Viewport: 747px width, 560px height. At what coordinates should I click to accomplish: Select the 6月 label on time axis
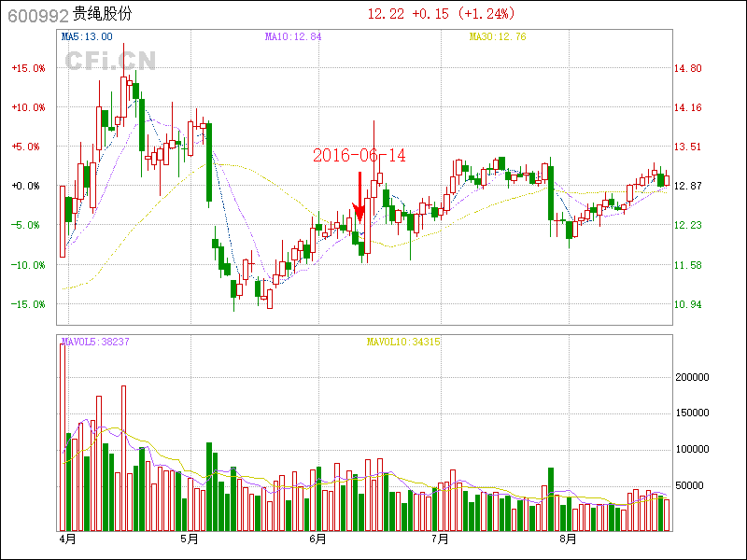click(317, 539)
